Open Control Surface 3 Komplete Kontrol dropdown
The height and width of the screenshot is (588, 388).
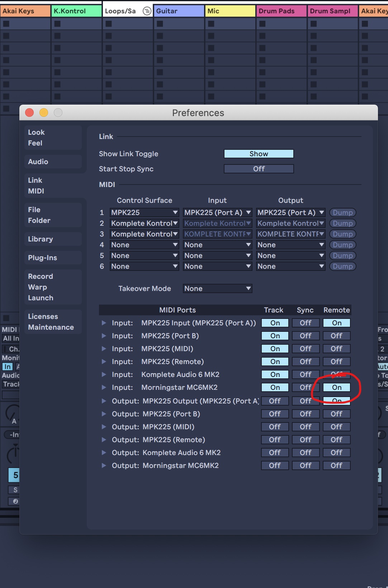click(144, 234)
